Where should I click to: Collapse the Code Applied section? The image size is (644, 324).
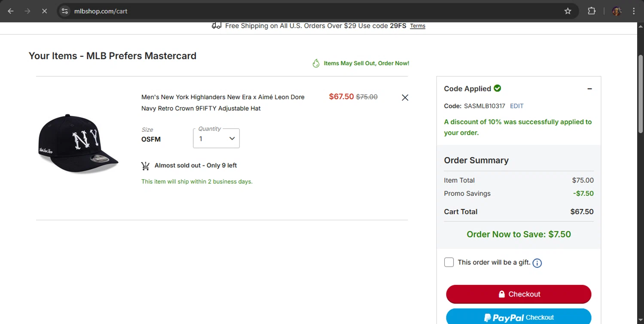(x=589, y=89)
